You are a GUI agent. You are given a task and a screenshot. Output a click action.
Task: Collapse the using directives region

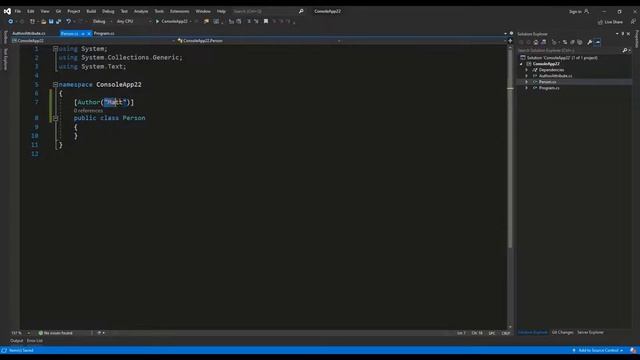point(56,49)
